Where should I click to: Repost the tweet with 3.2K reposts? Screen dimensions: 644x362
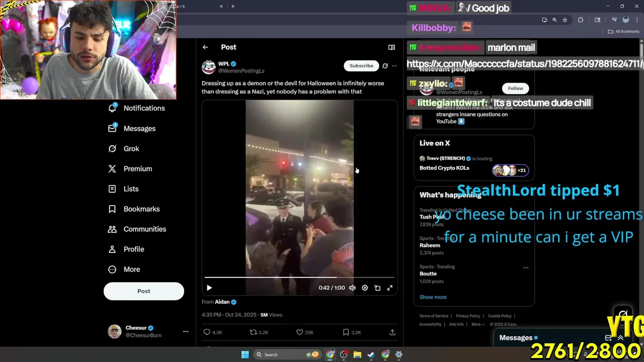[259, 332]
